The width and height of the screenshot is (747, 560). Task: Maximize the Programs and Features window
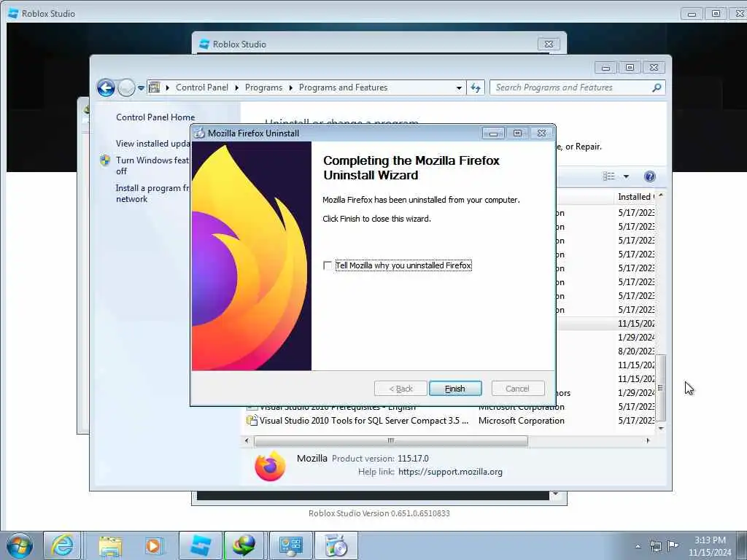click(x=630, y=68)
